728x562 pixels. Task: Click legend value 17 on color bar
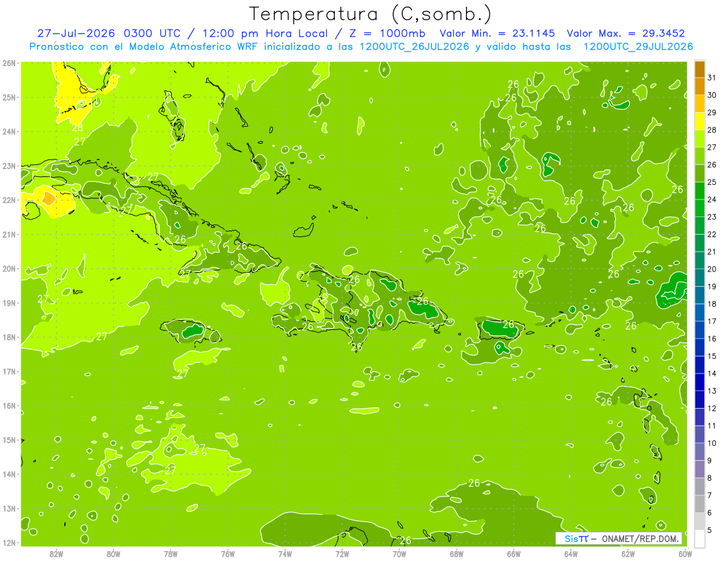(712, 321)
